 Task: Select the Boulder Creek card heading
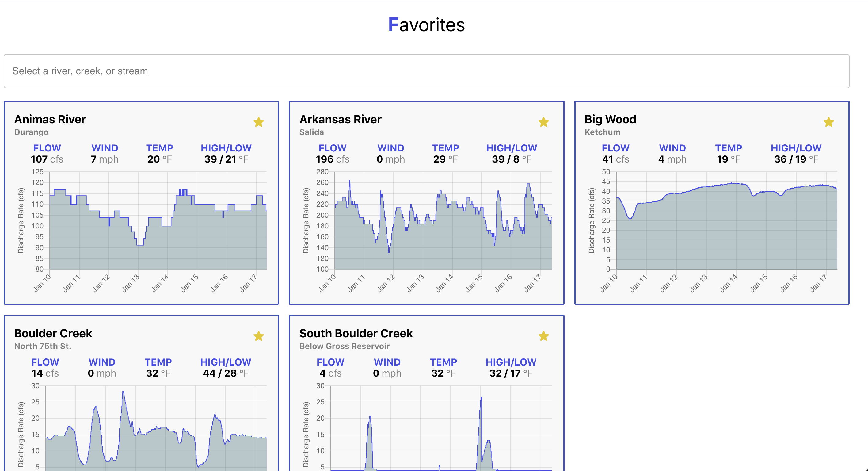[x=53, y=333]
